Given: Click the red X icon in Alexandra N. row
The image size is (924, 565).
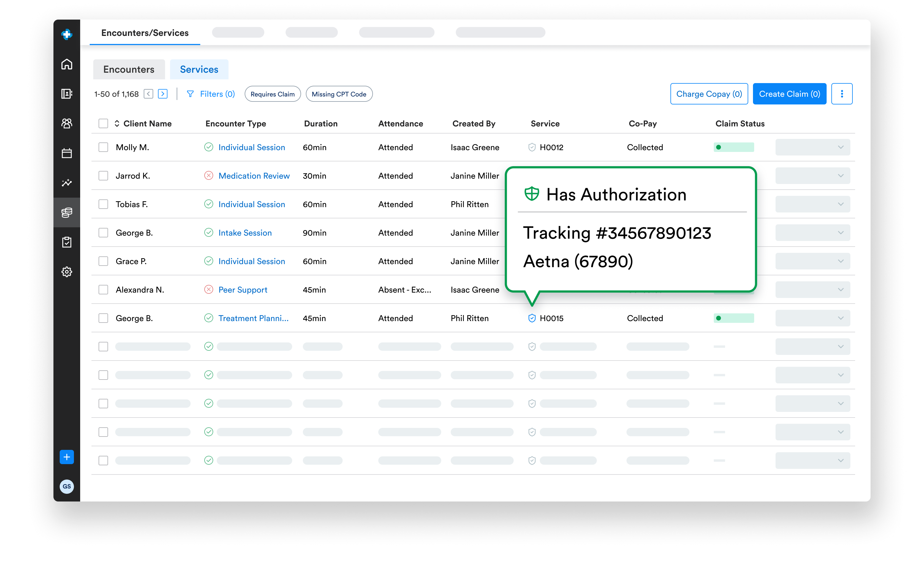Looking at the screenshot, I should (x=208, y=289).
